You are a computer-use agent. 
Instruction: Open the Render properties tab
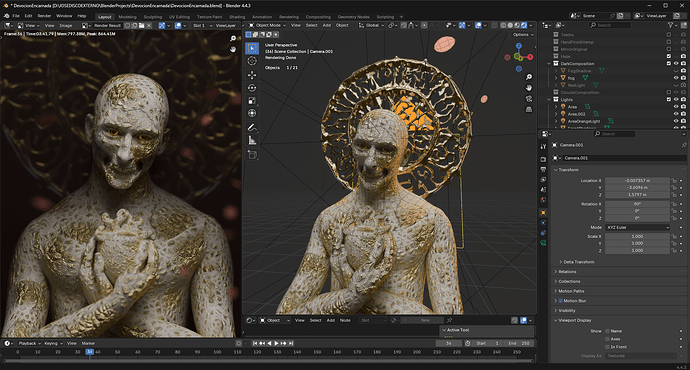click(543, 159)
